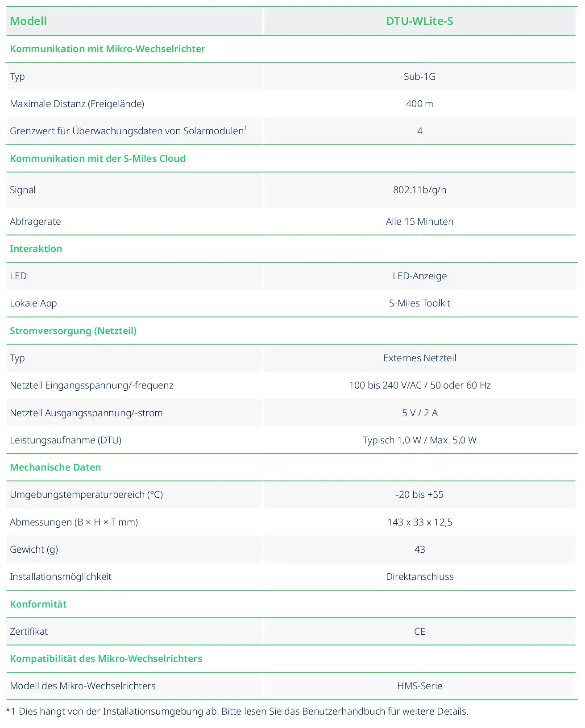Select the HMS-Serie compatibility value
This screenshot has width=585, height=728.
pos(419,686)
